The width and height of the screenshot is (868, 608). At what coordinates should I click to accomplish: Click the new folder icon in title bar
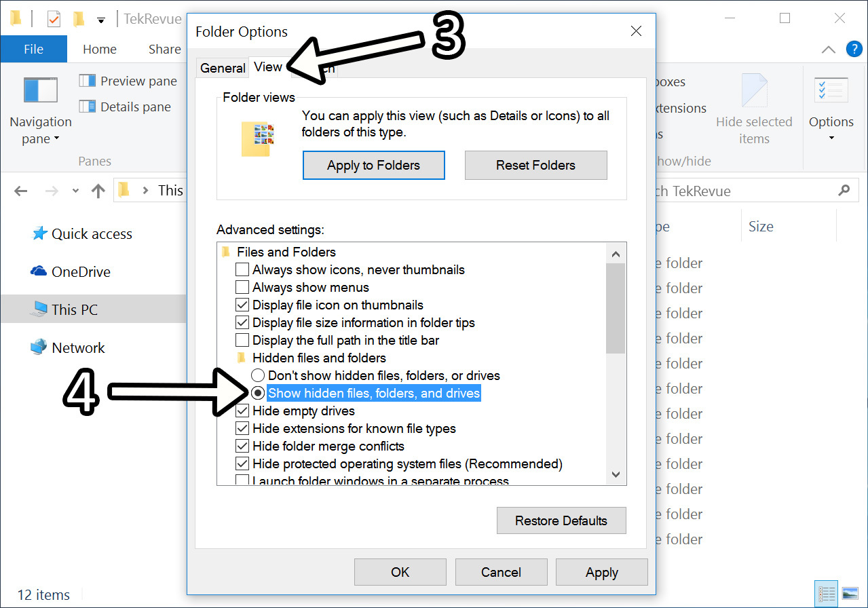79,19
